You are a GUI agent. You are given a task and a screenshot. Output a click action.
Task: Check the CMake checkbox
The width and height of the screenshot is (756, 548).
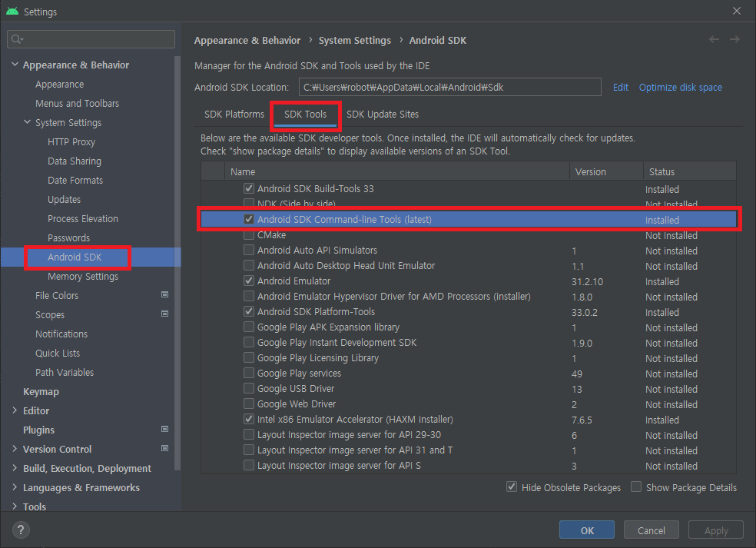pyautogui.click(x=249, y=235)
